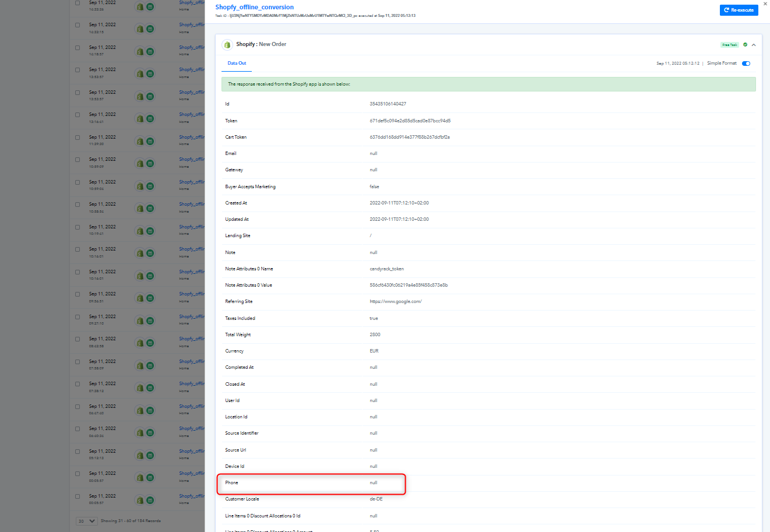This screenshot has width=770, height=532.
Task: Collapse the Shopify New Order step
Action: [x=754, y=45]
